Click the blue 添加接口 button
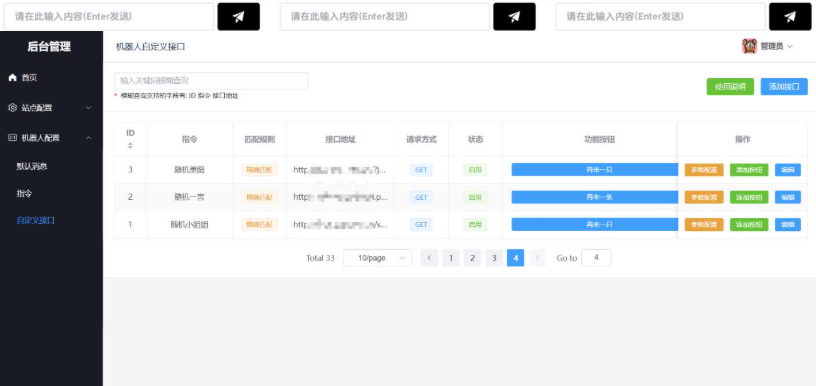This screenshot has width=816, height=386. coord(784,86)
